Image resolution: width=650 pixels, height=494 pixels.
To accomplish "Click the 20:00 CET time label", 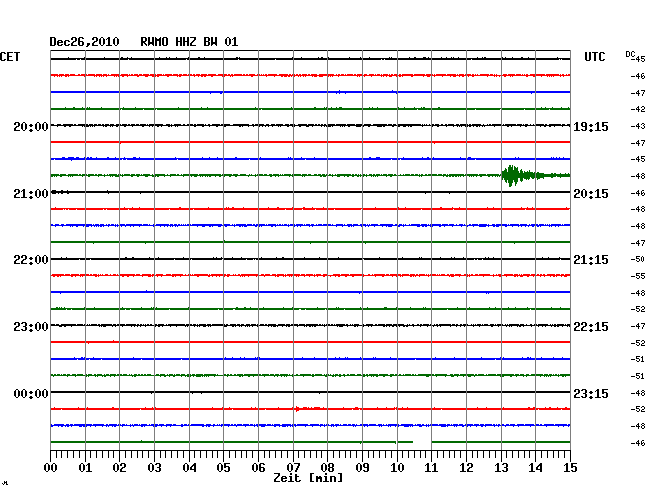I will (x=31, y=127).
